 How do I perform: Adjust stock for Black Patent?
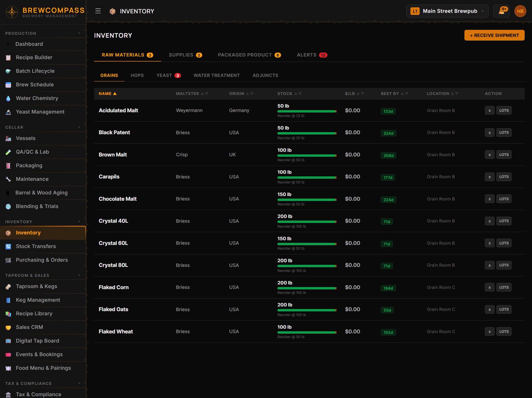coord(489,133)
